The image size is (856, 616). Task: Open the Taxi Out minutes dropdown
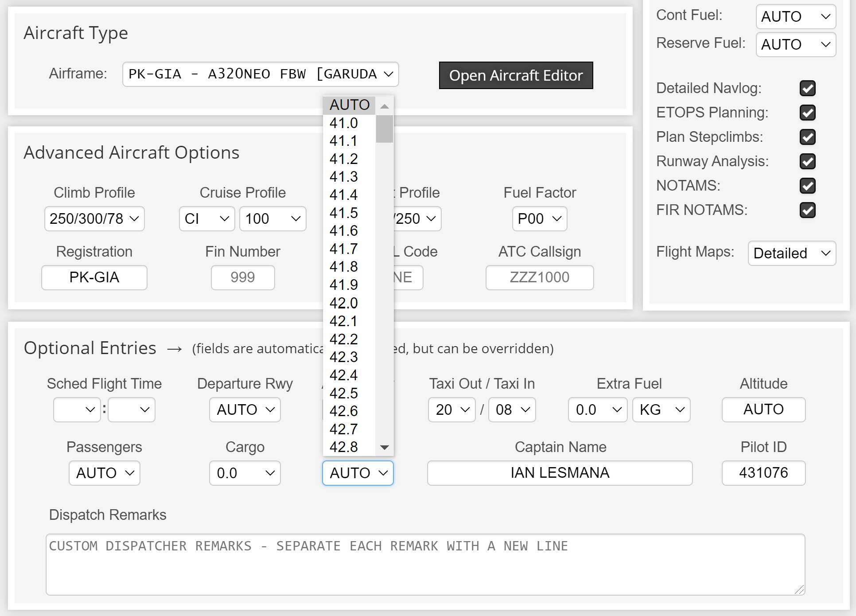(451, 409)
